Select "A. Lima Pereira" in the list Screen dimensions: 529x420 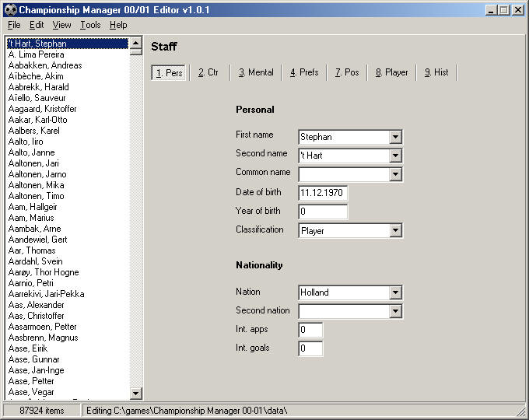(x=68, y=54)
